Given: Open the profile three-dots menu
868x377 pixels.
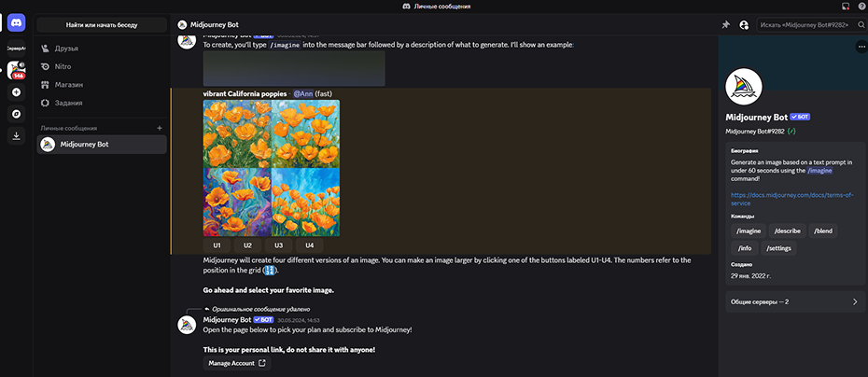Looking at the screenshot, I should point(861,47).
